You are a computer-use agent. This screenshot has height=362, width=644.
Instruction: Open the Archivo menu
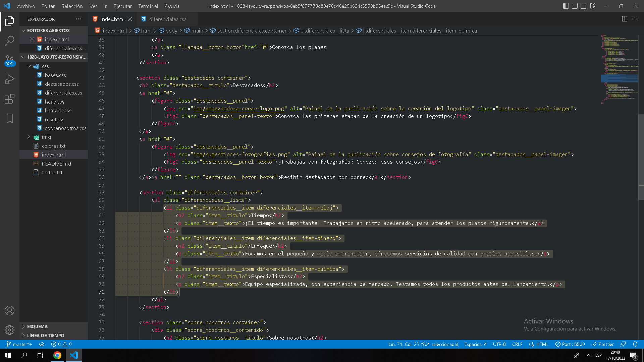(x=26, y=6)
